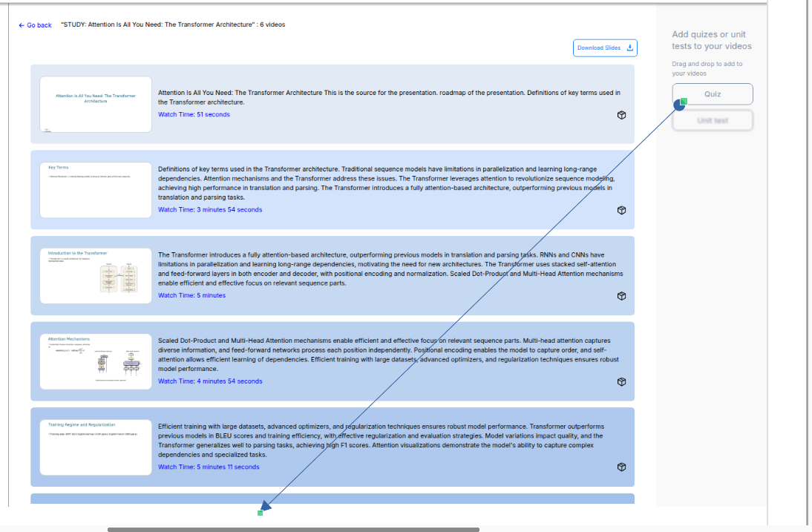Image resolution: width=812 pixels, height=532 pixels.
Task: Click cube icon on Attention Mechanisms card
Action: pyautogui.click(x=622, y=381)
